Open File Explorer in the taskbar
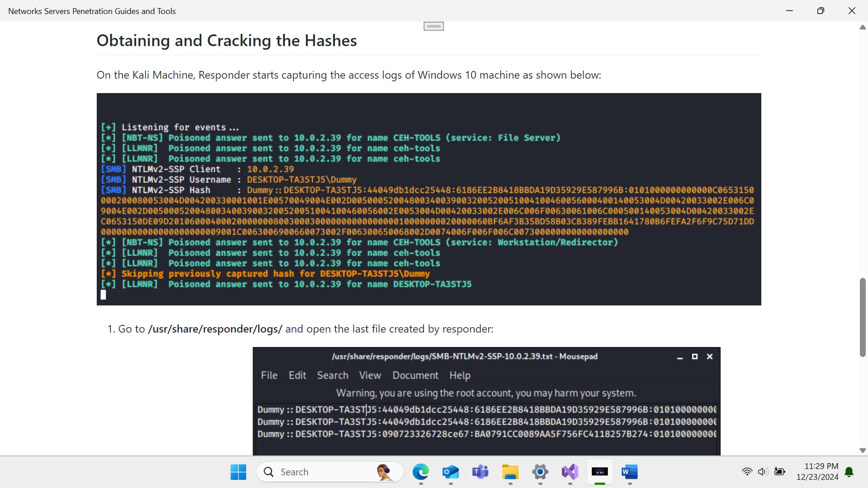The width and height of the screenshot is (868, 488). pos(510,472)
